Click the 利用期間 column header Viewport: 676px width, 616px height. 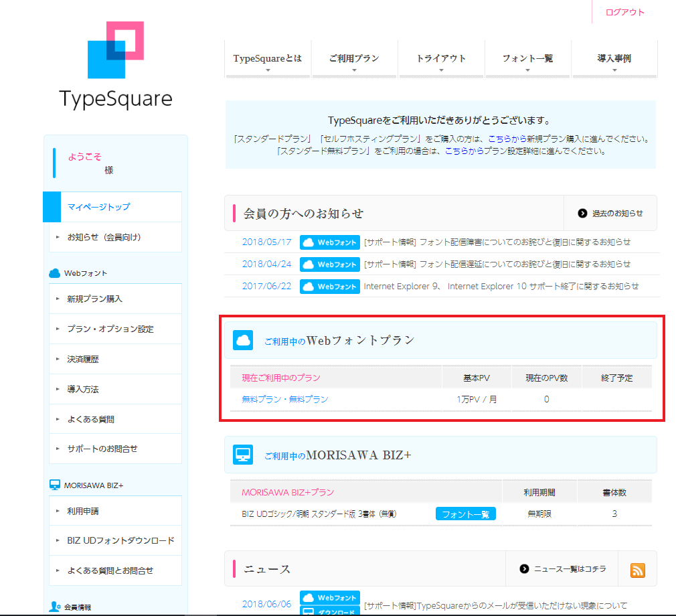coord(539,492)
